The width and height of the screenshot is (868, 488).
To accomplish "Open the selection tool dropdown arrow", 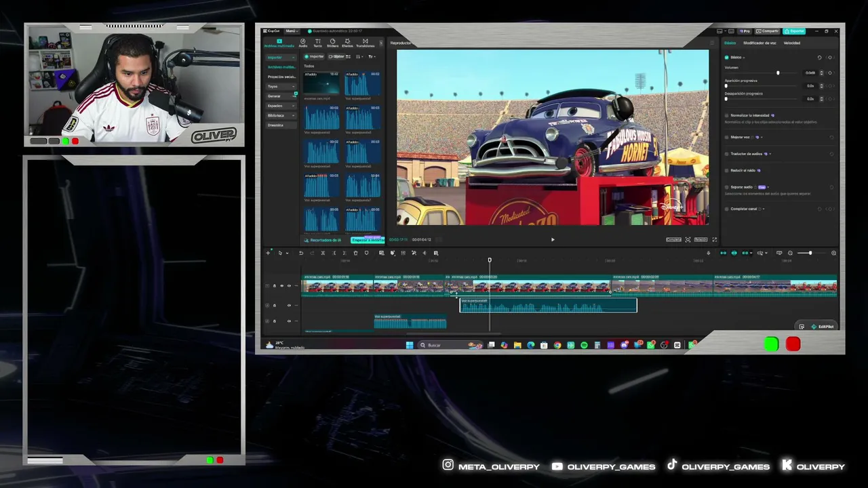I will pyautogui.click(x=287, y=253).
